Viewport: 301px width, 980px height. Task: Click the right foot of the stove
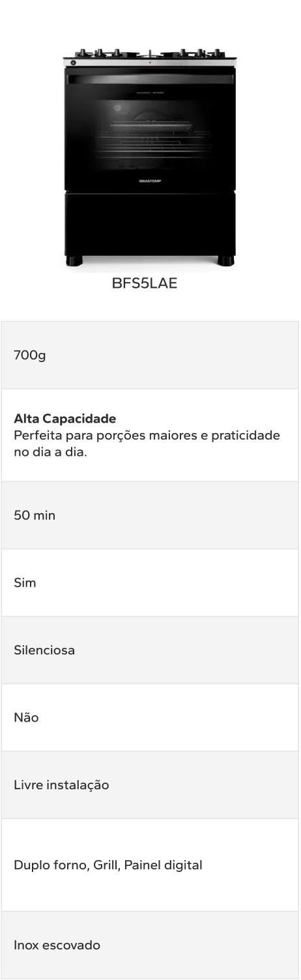[225, 261]
